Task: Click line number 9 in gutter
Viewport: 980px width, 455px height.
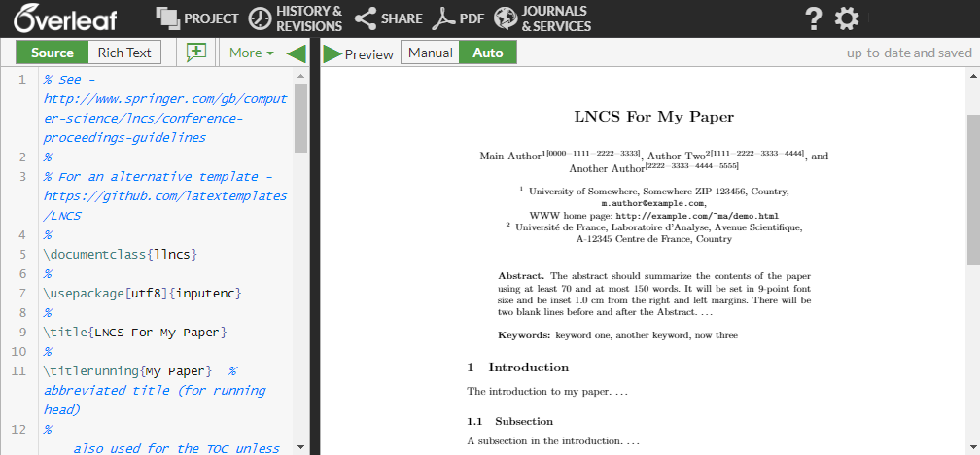Action: click(22, 332)
